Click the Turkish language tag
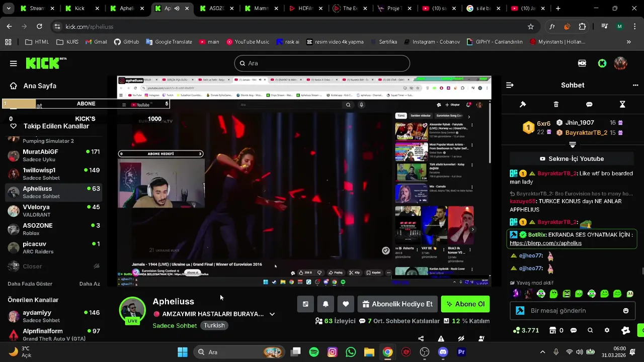Image resolution: width=644 pixels, height=362 pixels. [214, 326]
